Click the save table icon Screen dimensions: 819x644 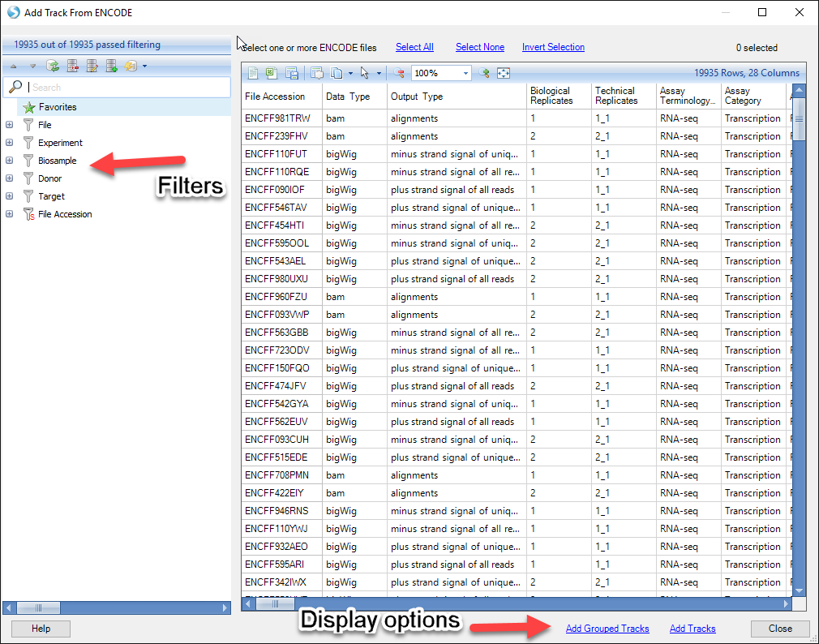pyautogui.click(x=291, y=73)
